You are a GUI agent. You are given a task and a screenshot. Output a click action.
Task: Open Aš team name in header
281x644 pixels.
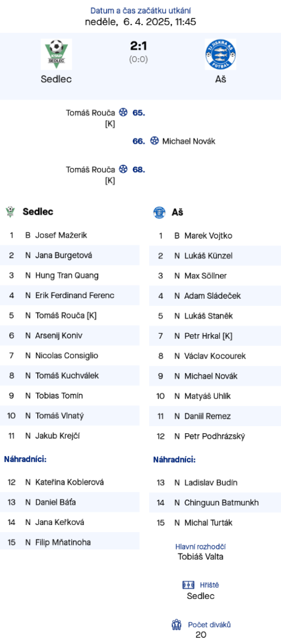[220, 80]
